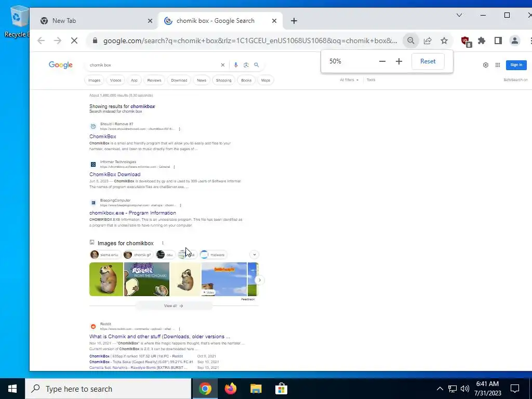This screenshot has width=532, height=399.
Task: Open notification center
Action: [x=515, y=389]
